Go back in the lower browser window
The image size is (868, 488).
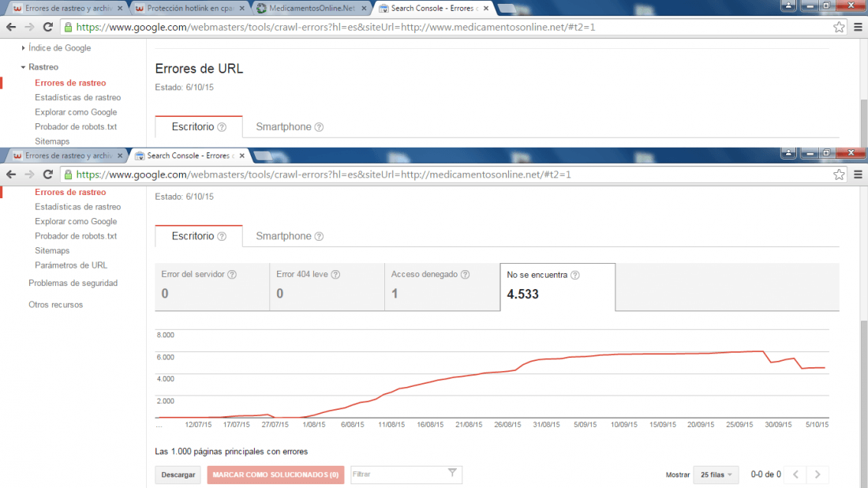[11, 175]
